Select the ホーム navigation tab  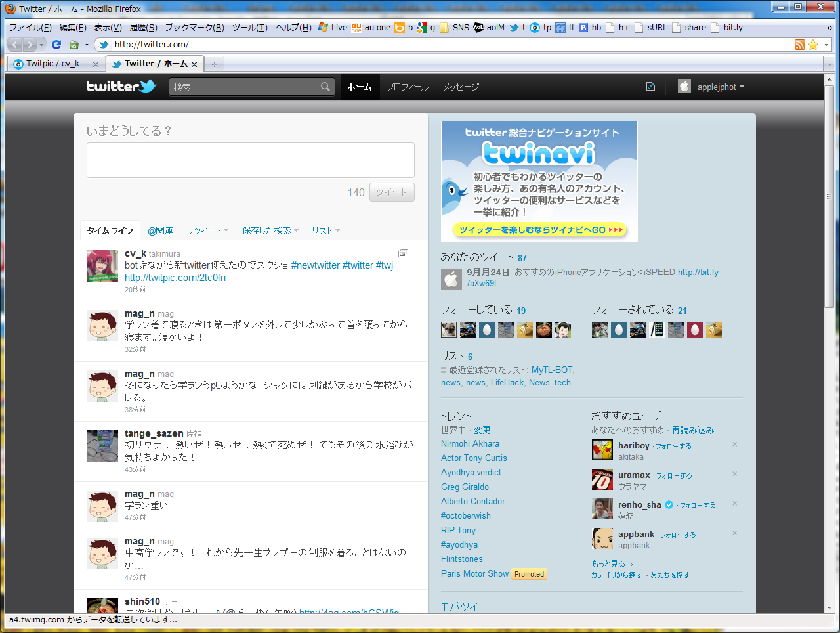[360, 87]
